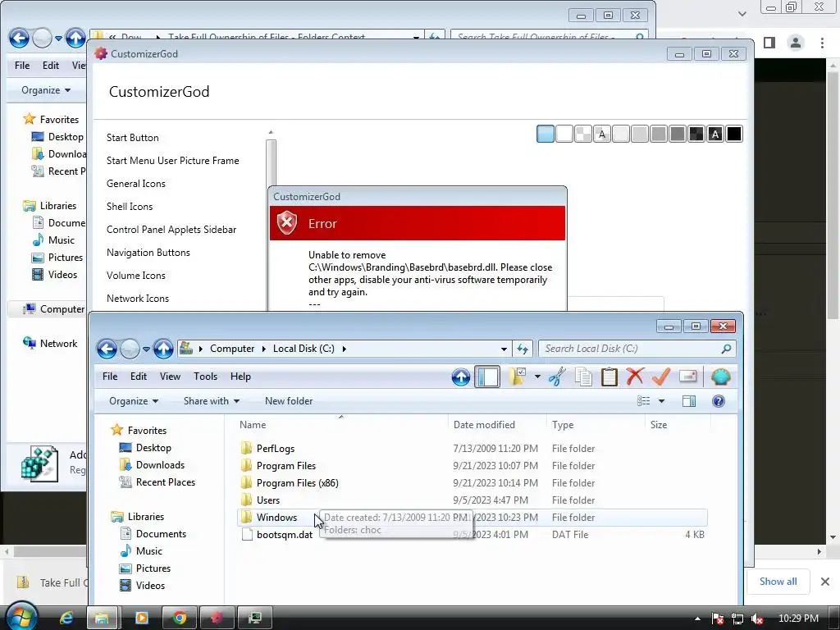Select the light checkered swatch with letter A
840x630 pixels.
point(602,134)
